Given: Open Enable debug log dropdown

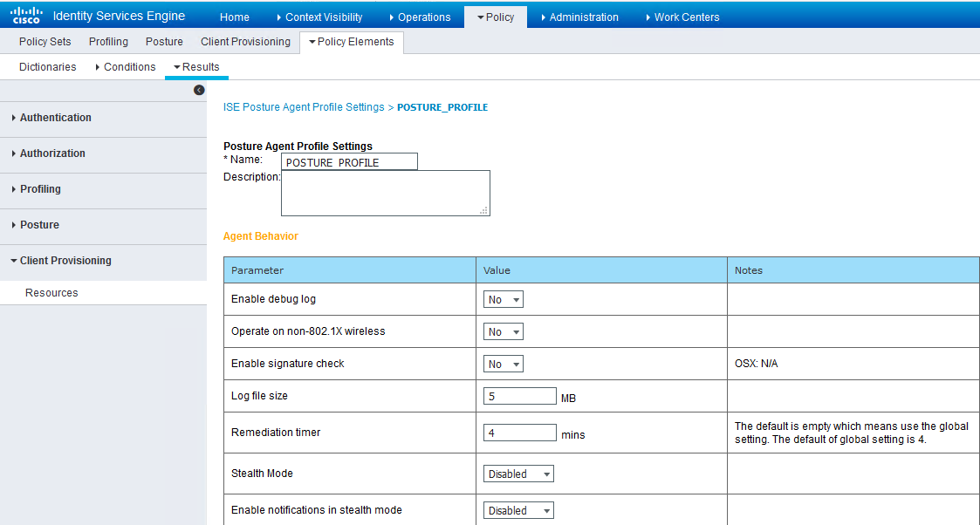Looking at the screenshot, I should 504,300.
